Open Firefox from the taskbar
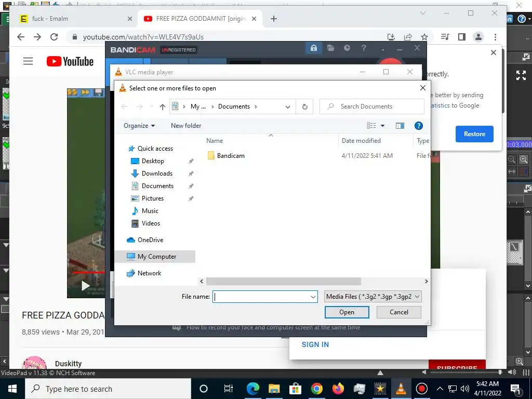Image resolution: width=532 pixels, height=399 pixels. 338,389
